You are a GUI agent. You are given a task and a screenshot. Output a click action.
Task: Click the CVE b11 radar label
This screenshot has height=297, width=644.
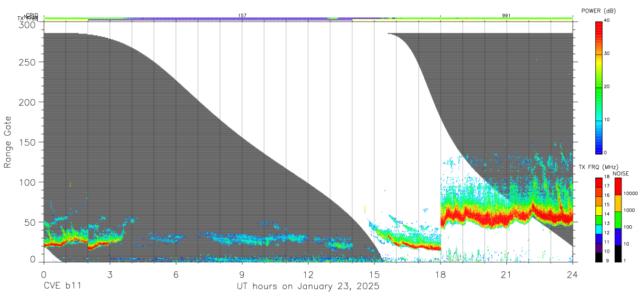62,287
